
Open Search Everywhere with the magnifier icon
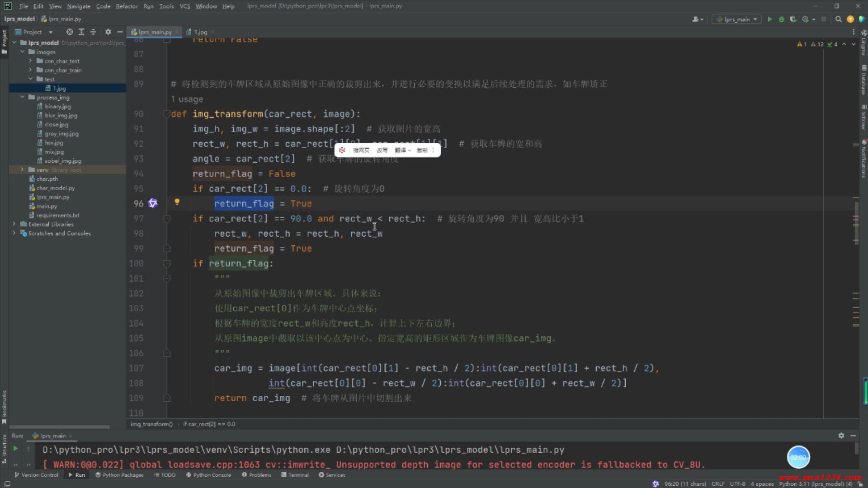tap(838, 19)
